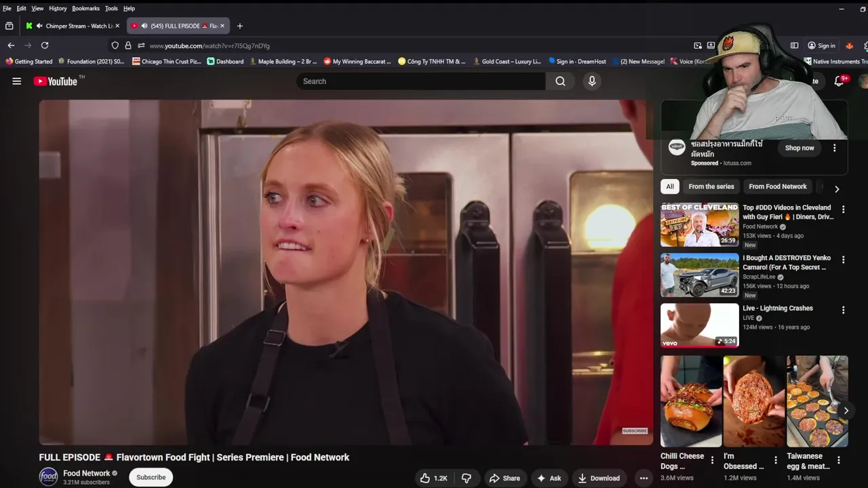Open Sign in - DreamHost bookmark
Image resolution: width=868 pixels, height=488 pixels.
578,61
